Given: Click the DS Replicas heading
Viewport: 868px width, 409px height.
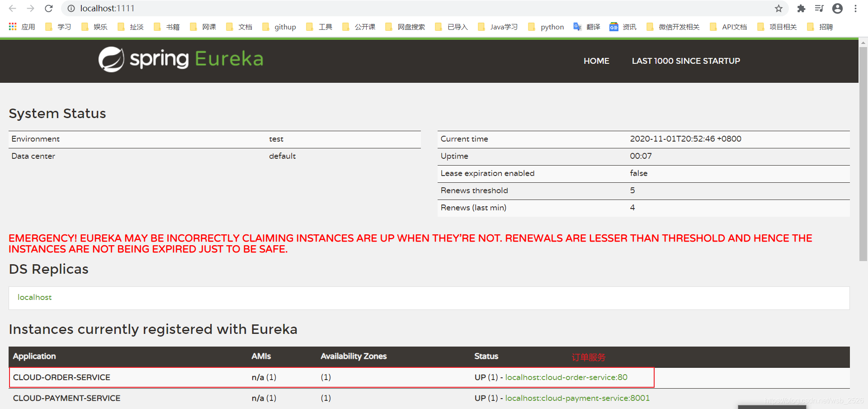Looking at the screenshot, I should coord(48,269).
